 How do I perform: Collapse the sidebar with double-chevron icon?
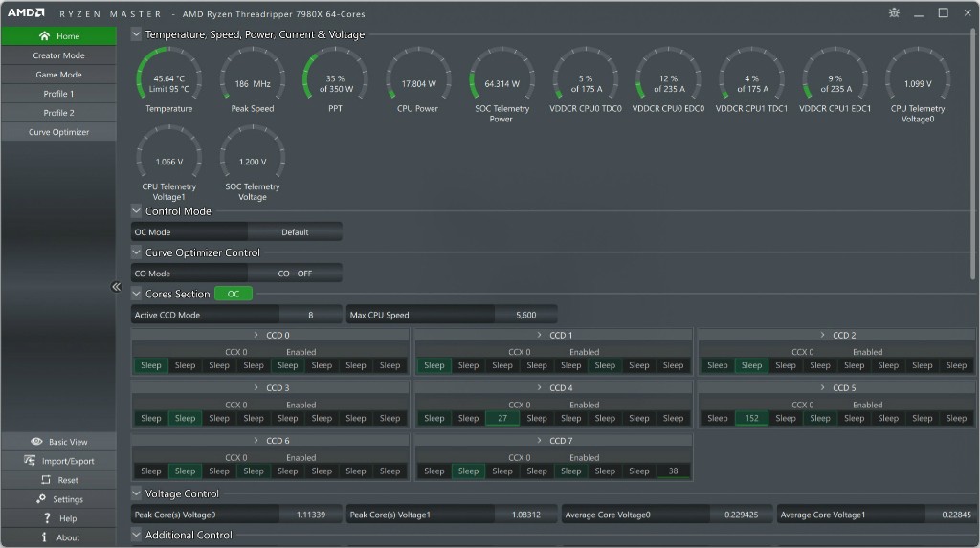point(117,287)
